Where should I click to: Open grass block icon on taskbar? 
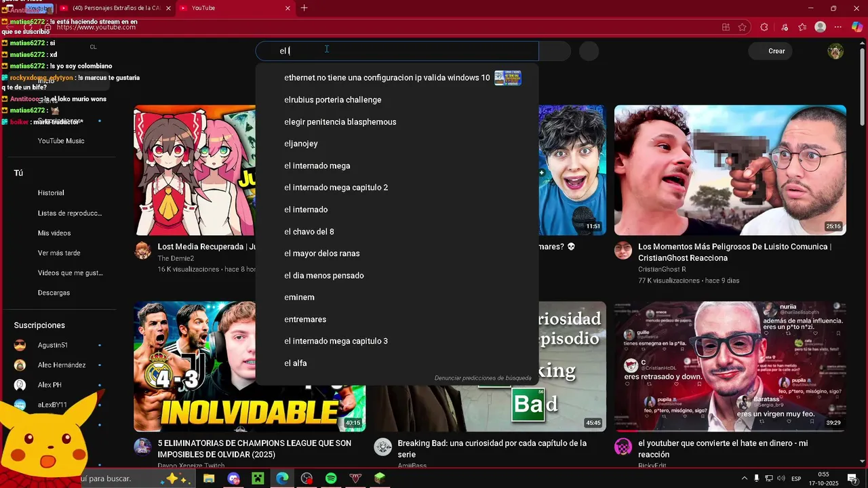[380, 479]
